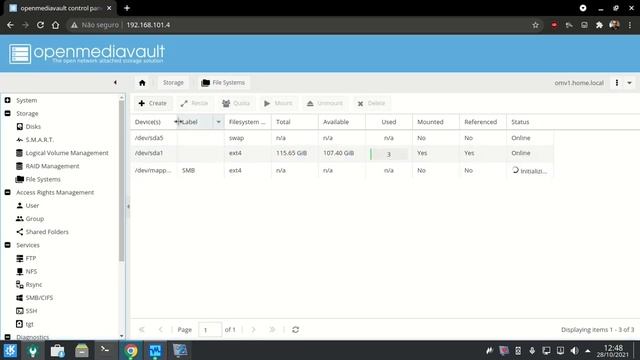Create a new file system

[153, 103]
